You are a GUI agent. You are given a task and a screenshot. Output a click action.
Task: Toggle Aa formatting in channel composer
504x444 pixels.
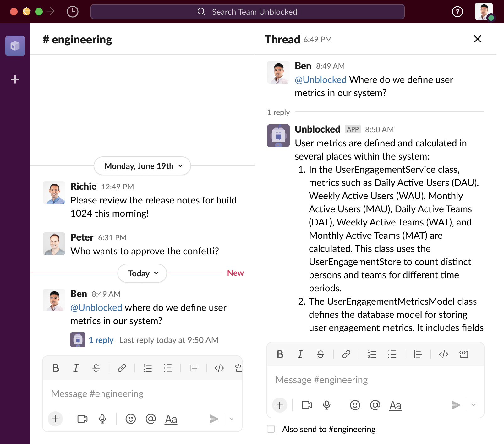tap(171, 419)
